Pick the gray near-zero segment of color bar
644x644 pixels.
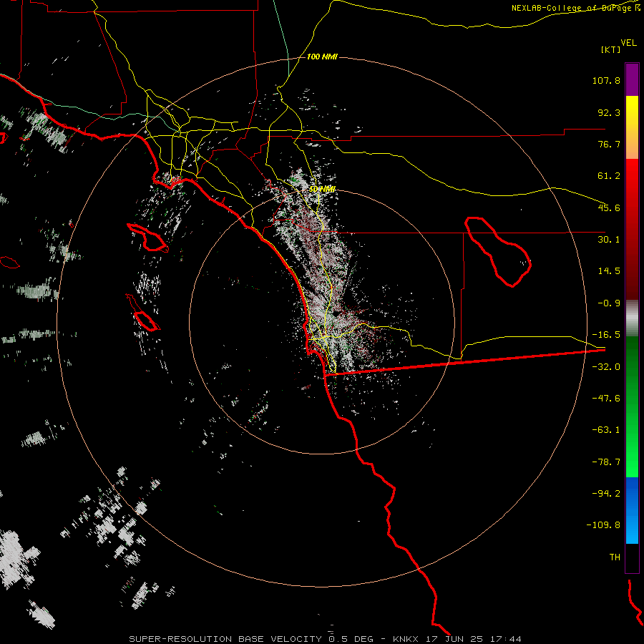click(x=632, y=318)
